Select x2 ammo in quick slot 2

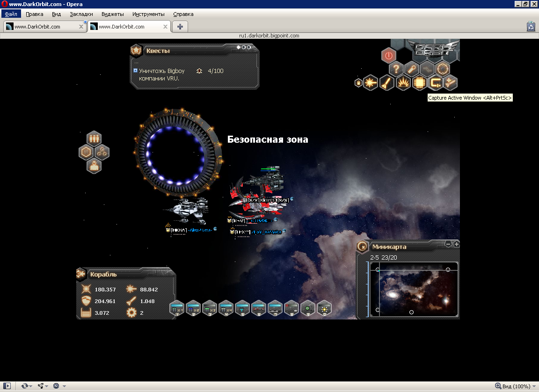(193, 308)
